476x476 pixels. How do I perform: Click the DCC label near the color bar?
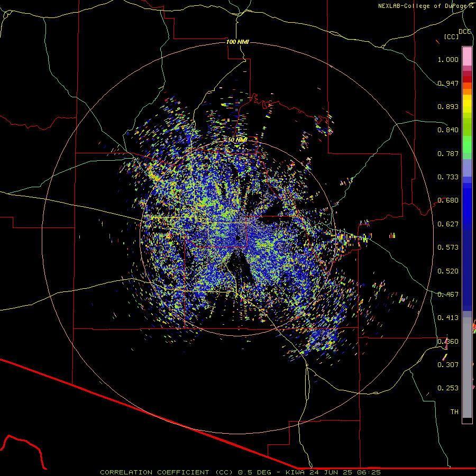pyautogui.click(x=464, y=32)
